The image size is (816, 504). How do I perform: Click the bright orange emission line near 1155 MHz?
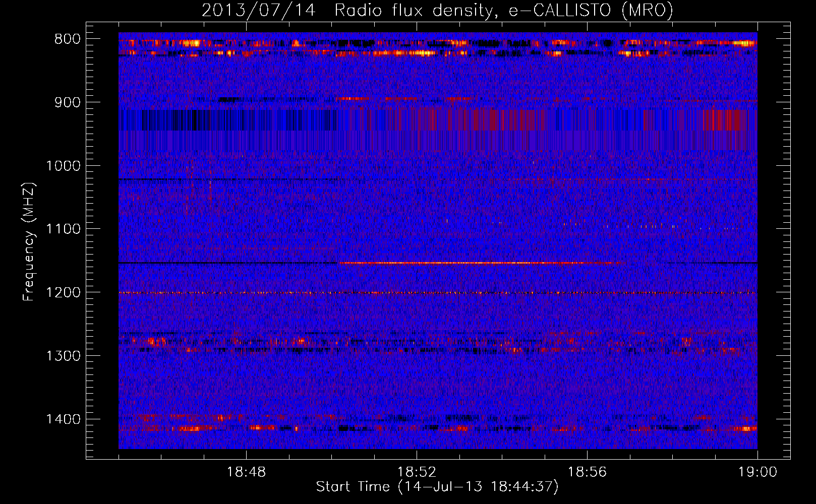click(482, 263)
